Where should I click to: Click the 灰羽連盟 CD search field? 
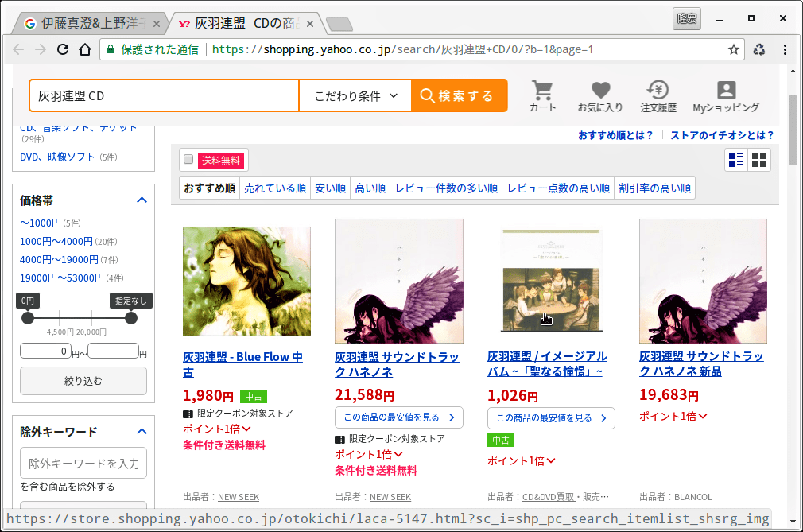[165, 95]
